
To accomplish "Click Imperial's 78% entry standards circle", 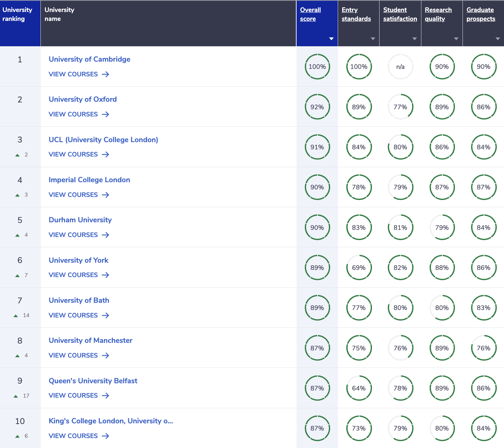I will pos(359,187).
